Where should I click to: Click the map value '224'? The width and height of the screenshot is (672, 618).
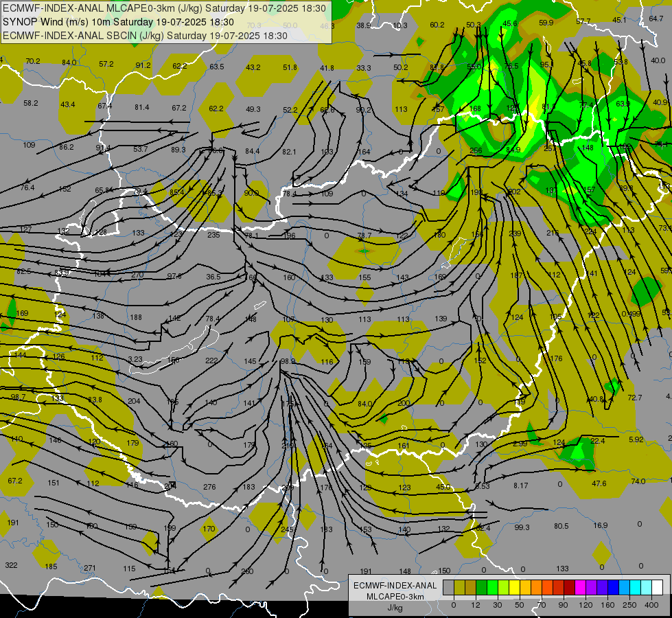click(x=590, y=231)
